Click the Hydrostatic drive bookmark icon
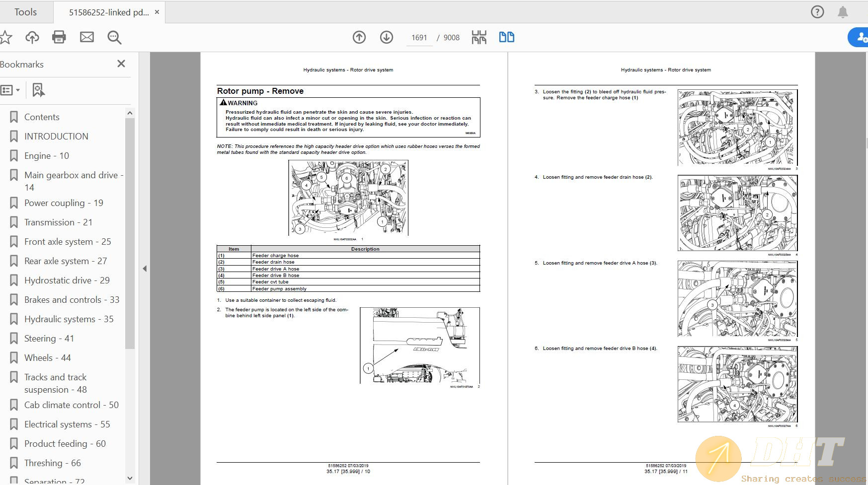 click(x=14, y=280)
